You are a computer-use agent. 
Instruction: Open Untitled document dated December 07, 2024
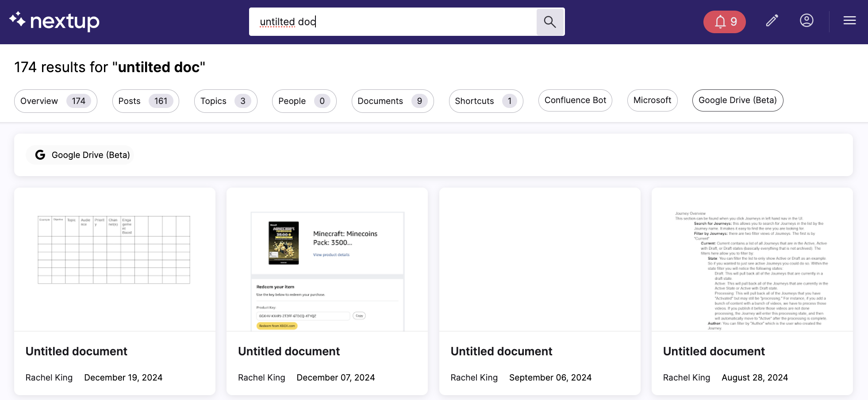[289, 351]
